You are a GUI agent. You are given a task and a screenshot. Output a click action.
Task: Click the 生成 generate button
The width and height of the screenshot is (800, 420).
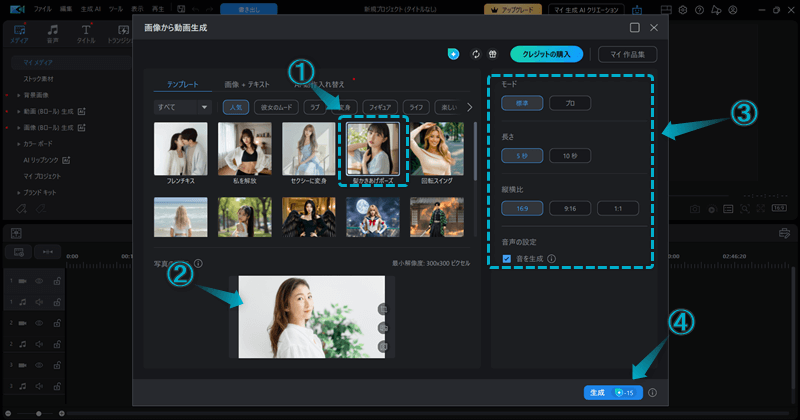click(613, 392)
